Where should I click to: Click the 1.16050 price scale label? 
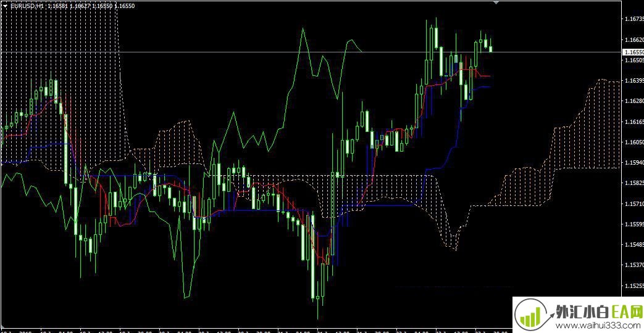click(x=634, y=142)
